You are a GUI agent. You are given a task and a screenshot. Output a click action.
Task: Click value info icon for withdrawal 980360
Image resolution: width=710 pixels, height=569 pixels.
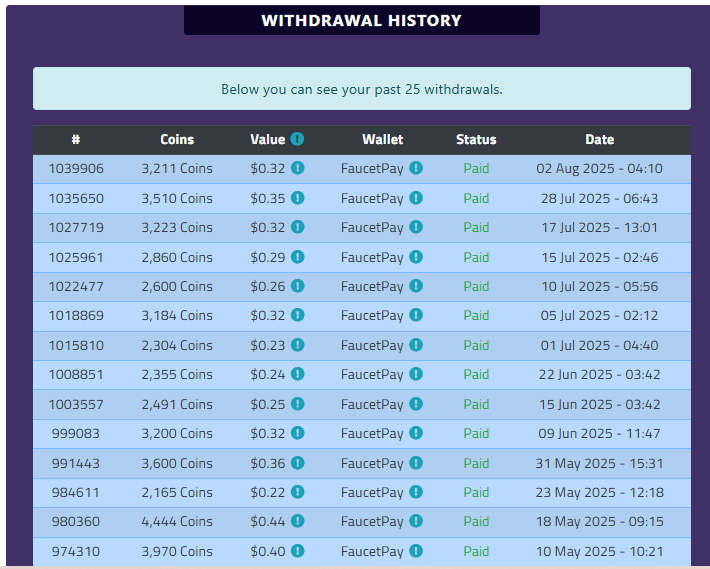297,521
